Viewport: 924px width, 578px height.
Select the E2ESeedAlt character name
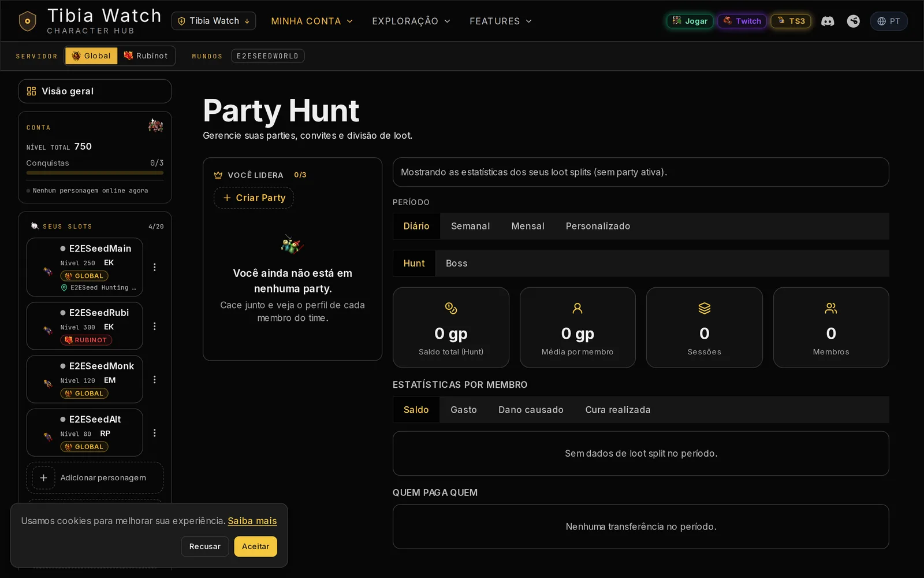point(95,419)
